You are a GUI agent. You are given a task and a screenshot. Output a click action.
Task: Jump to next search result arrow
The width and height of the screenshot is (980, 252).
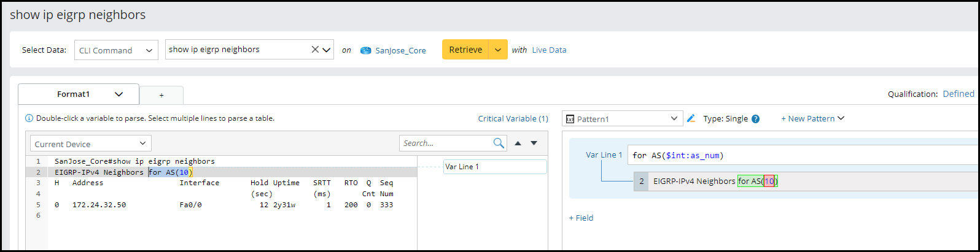pyautogui.click(x=534, y=143)
